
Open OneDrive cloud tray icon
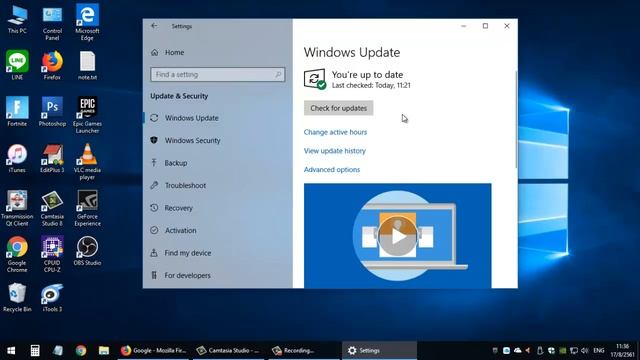518,351
